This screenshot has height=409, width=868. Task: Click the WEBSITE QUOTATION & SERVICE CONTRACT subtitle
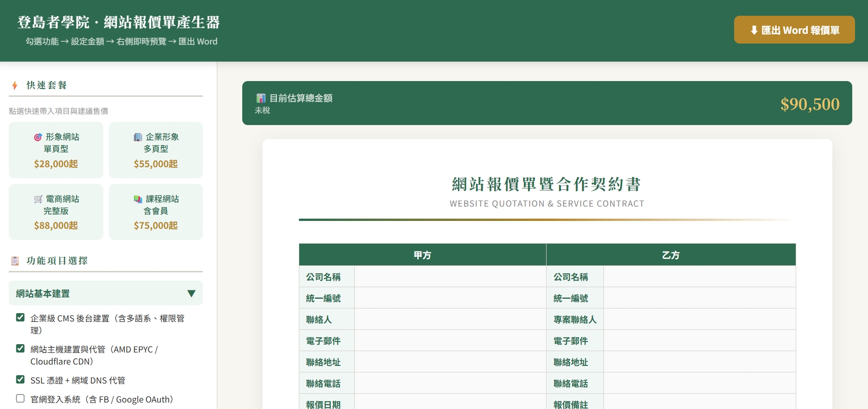click(x=547, y=204)
